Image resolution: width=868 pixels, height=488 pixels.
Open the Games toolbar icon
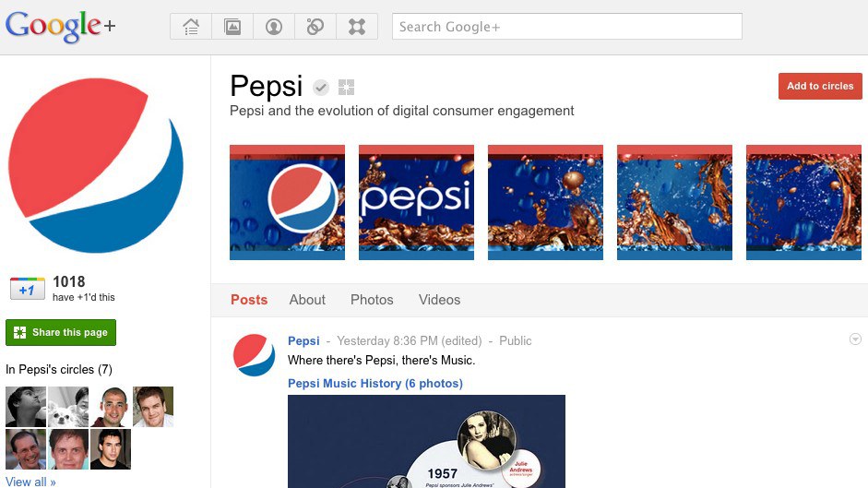(x=357, y=27)
